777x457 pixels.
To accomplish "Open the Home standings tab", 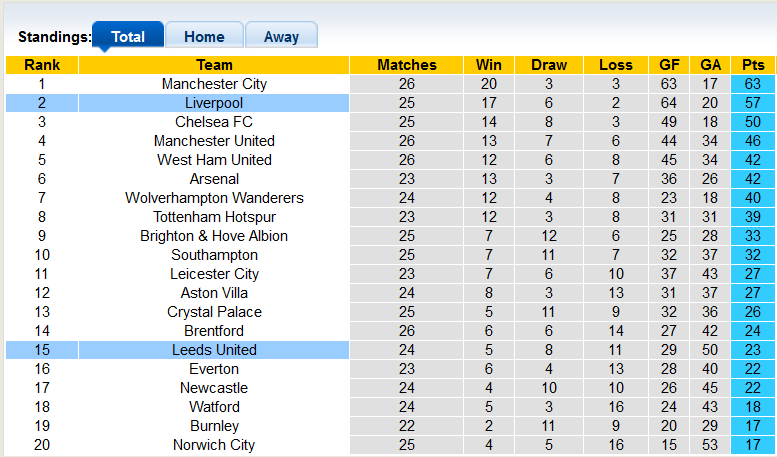I will 204,37.
